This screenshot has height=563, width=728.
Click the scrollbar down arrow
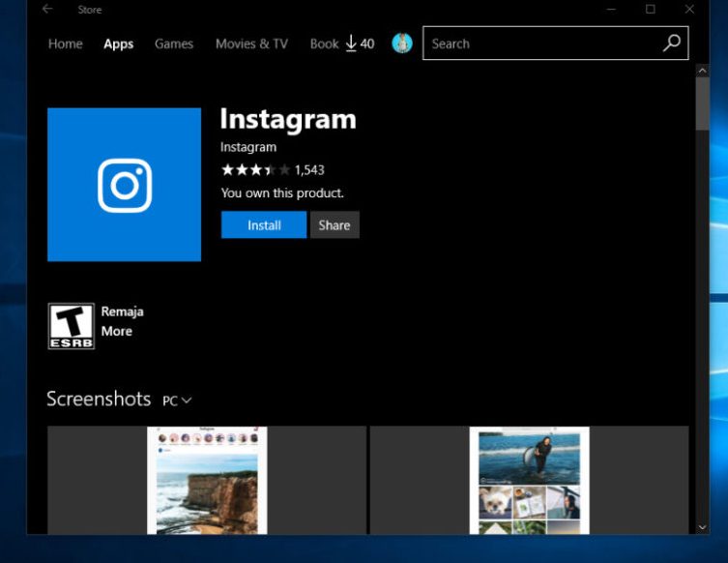point(703,527)
